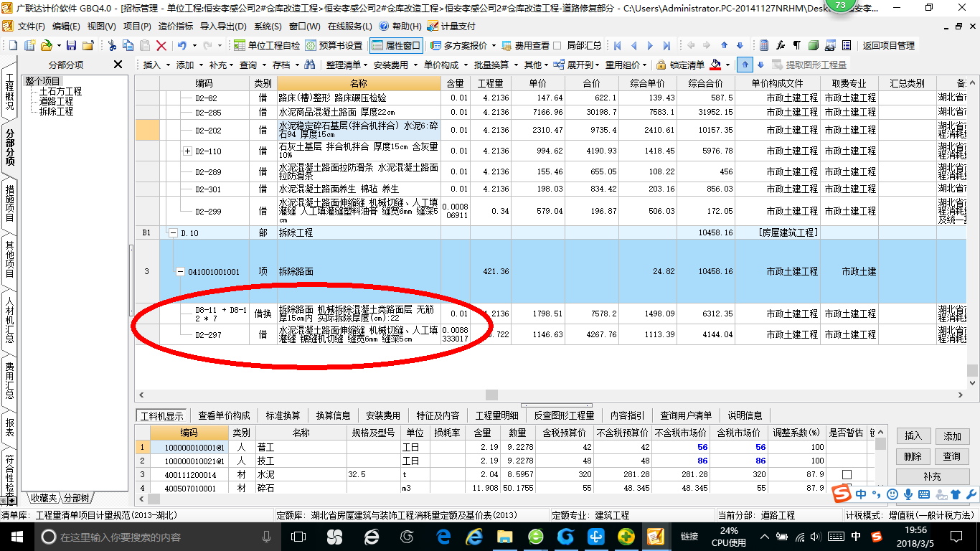Run 单位工程自检 check
The height and width of the screenshot is (551, 980).
click(x=267, y=45)
